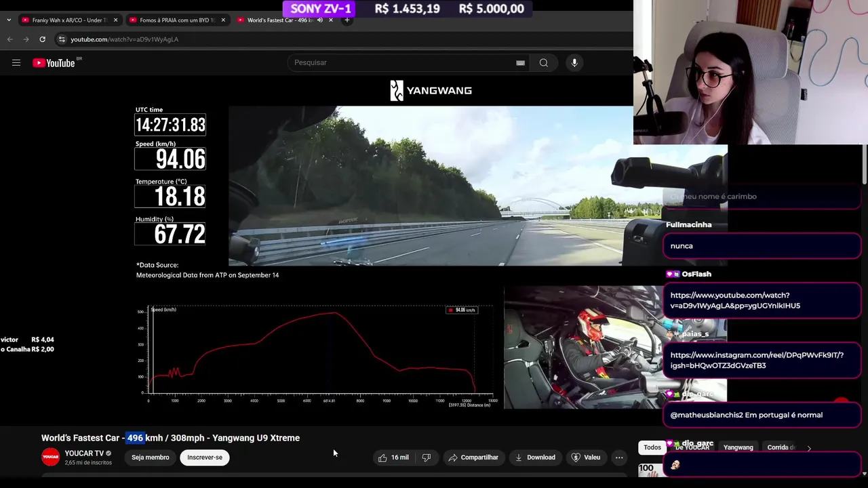Image resolution: width=868 pixels, height=488 pixels.
Task: Click the Data Source note text
Action: 208,270
